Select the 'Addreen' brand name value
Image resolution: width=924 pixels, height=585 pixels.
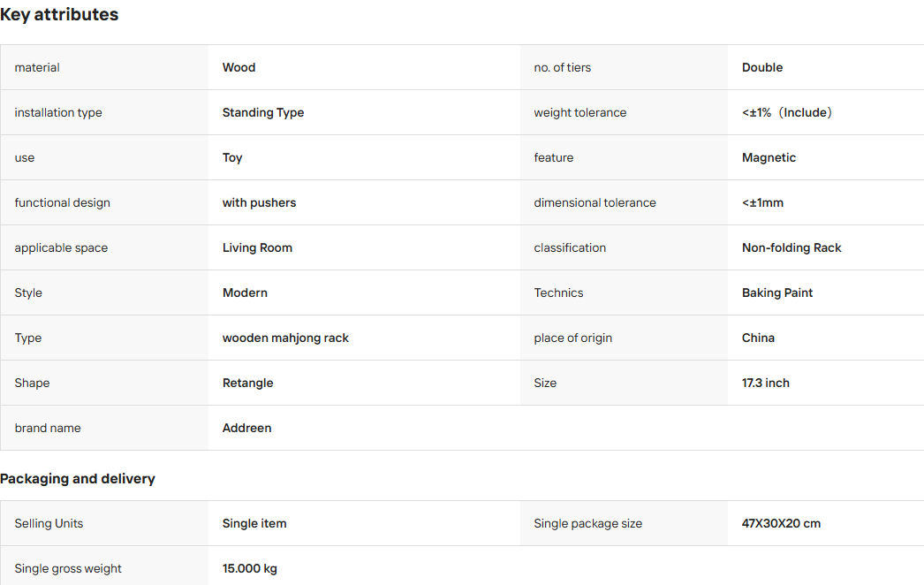tap(247, 428)
